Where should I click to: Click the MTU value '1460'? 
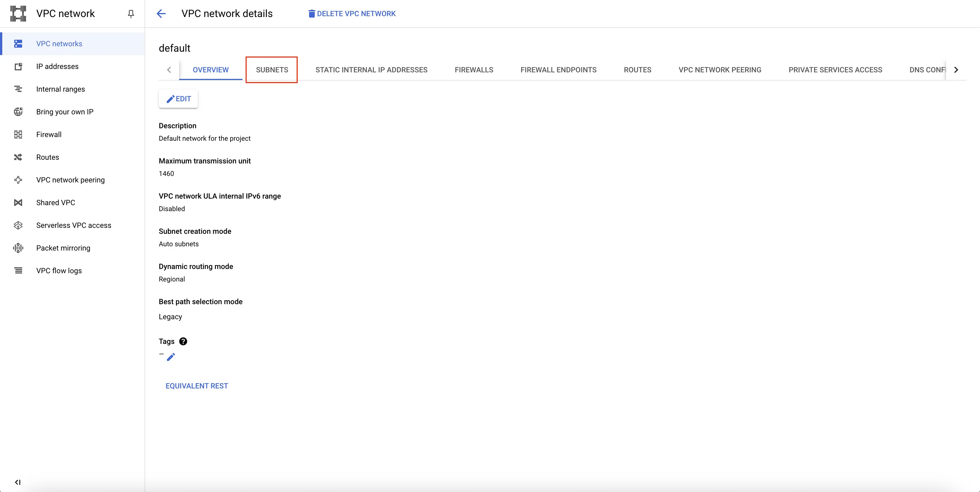(x=166, y=174)
